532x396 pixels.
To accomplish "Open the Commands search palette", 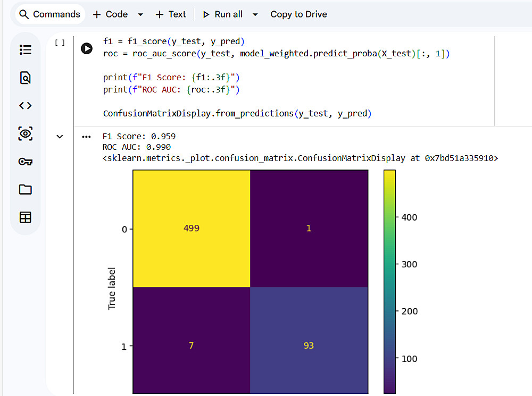I will coord(49,14).
